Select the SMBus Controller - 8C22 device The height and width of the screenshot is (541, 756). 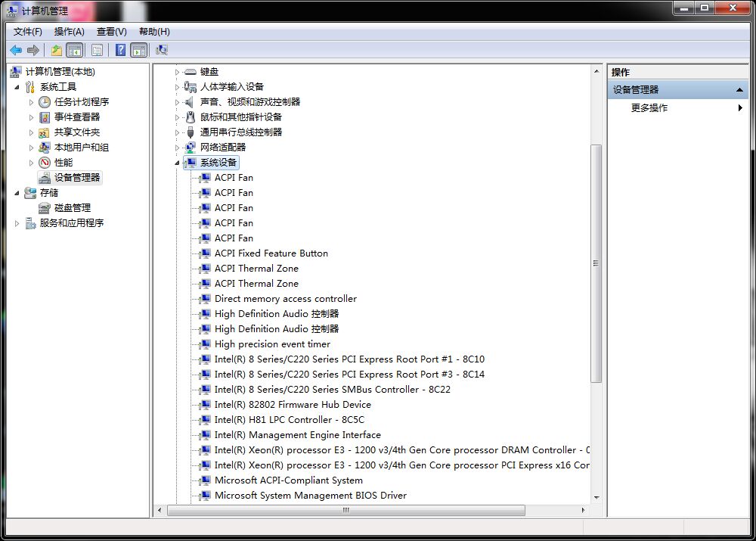(332, 390)
